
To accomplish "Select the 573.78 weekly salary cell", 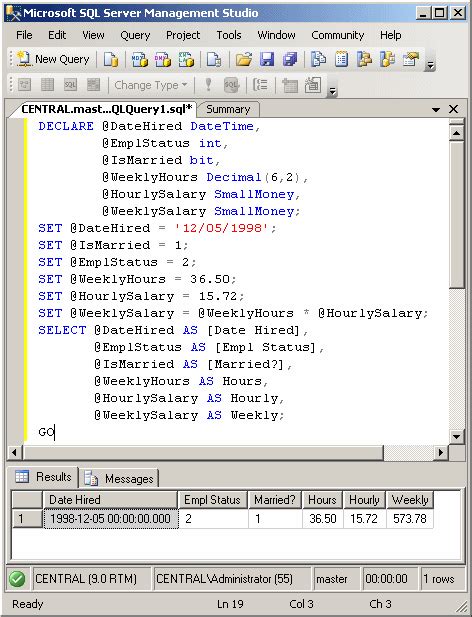I will [410, 519].
